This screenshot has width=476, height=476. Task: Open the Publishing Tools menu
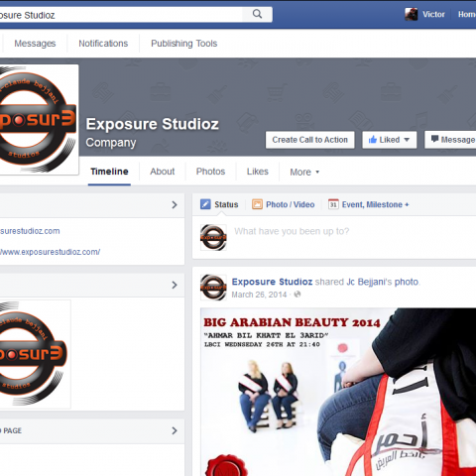coord(184,44)
